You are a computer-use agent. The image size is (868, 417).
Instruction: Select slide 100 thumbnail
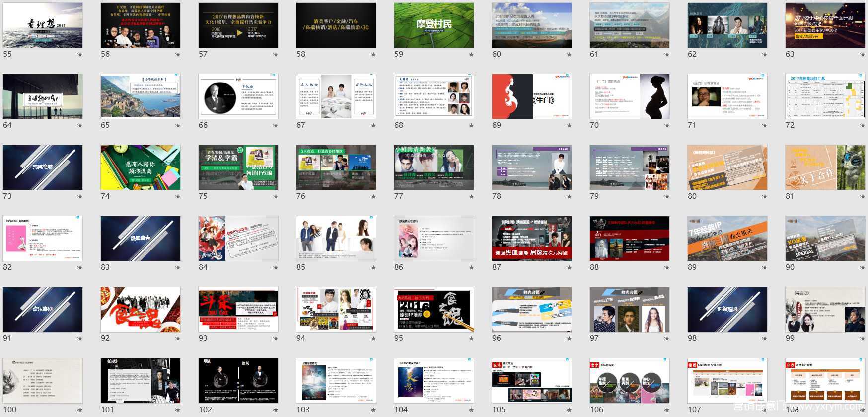[x=43, y=381]
